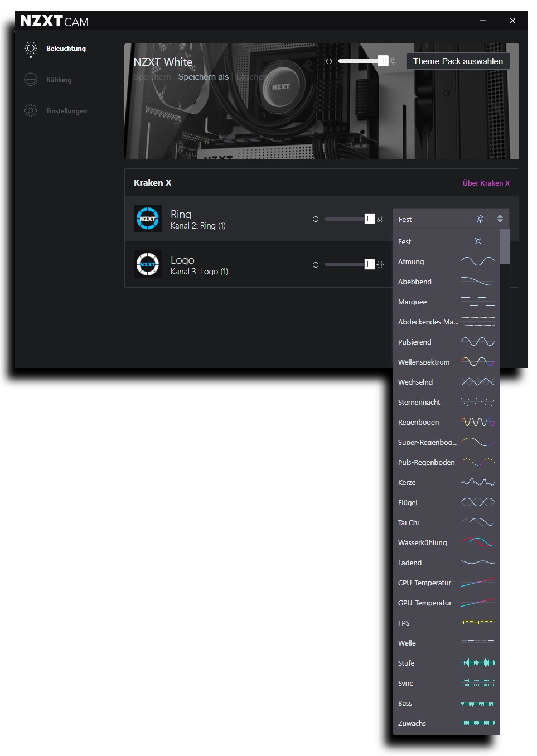Click the Einstellungen gear icon
Image resolution: width=537 pixels, height=756 pixels.
31,110
